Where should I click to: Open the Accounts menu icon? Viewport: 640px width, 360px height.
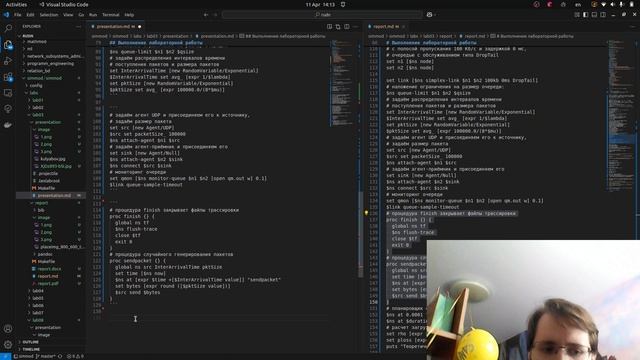(8, 329)
